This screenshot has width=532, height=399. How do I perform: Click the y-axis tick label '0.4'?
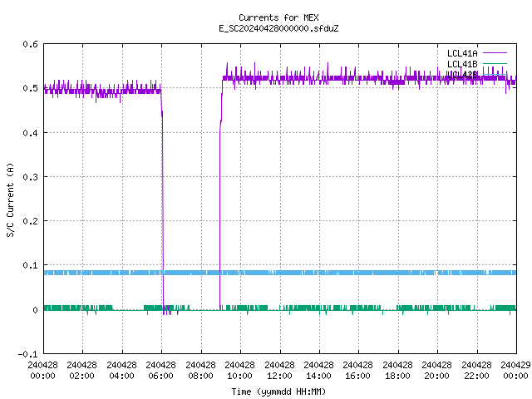[31, 133]
